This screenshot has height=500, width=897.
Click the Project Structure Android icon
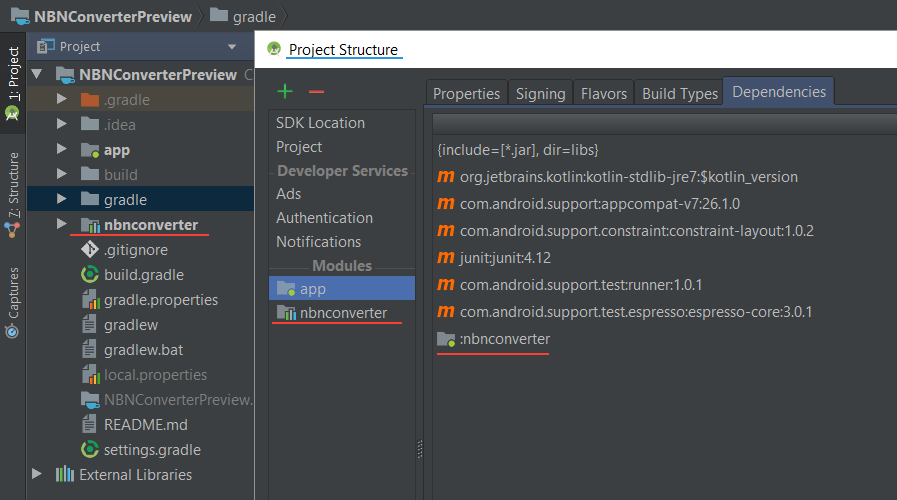click(274, 49)
